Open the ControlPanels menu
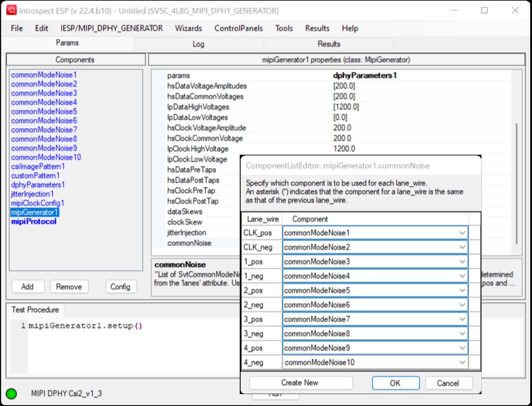Viewport: 532px width, 406px height. coord(238,28)
